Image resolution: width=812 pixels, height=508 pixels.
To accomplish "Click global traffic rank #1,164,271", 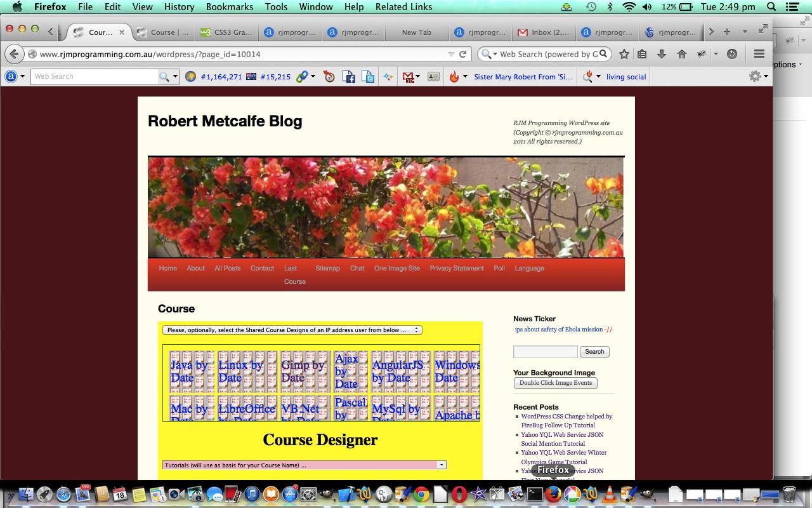I will 221,77.
